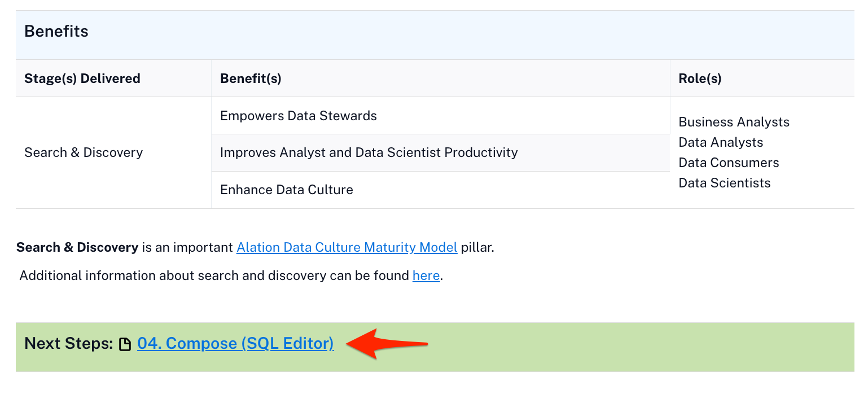Click Improves Analyst and Data Scientist Productivity row

coord(369,152)
